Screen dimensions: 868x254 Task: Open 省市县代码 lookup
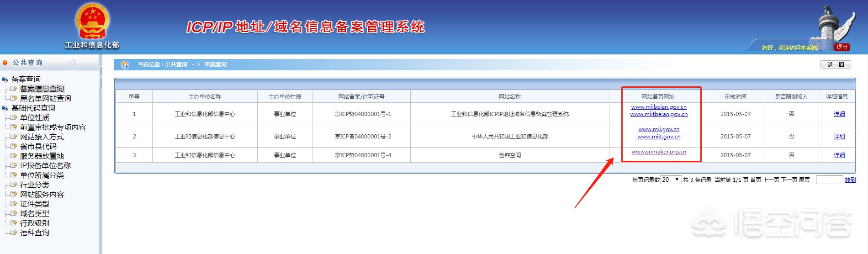click(x=38, y=146)
